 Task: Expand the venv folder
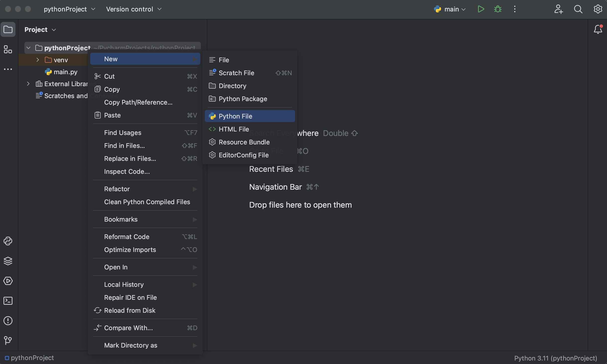[38, 60]
